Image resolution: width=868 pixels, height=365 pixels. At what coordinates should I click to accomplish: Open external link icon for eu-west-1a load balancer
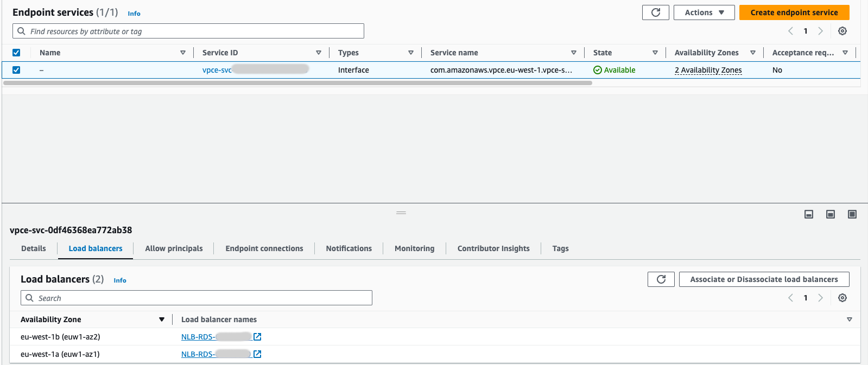[x=257, y=354]
